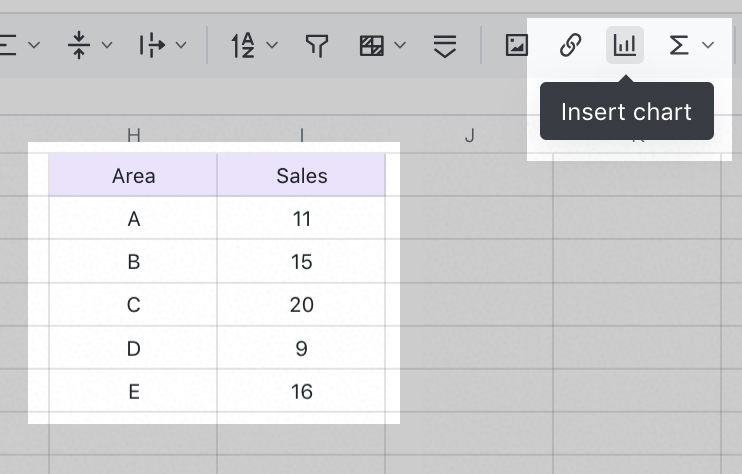This screenshot has height=474, width=742.
Task: Open the Sigma formula dropdown arrow
Action: 708,45
